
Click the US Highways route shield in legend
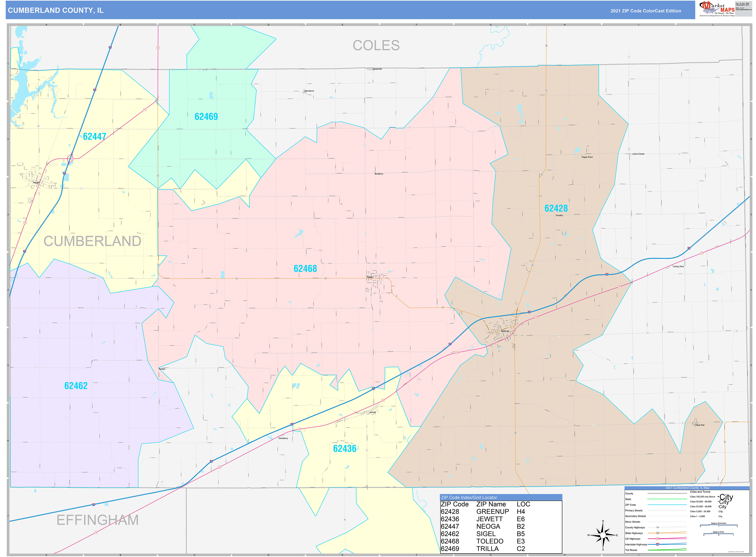[657, 539]
